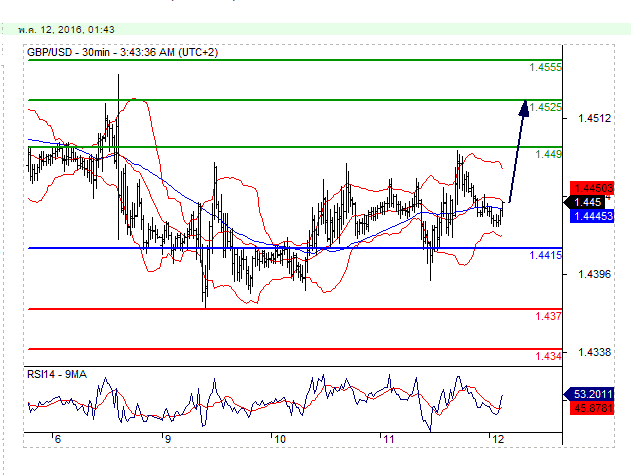Click date 10 on the time axis
Viewport: 631px width, 475px height.
point(279,440)
